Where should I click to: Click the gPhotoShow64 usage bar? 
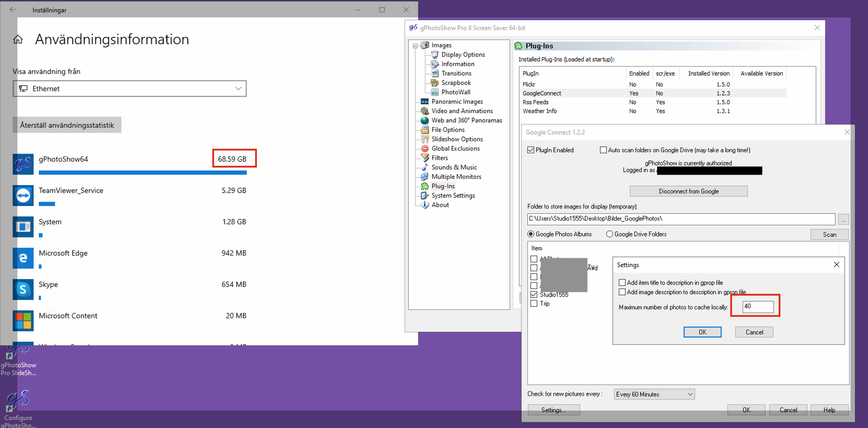[x=142, y=173]
